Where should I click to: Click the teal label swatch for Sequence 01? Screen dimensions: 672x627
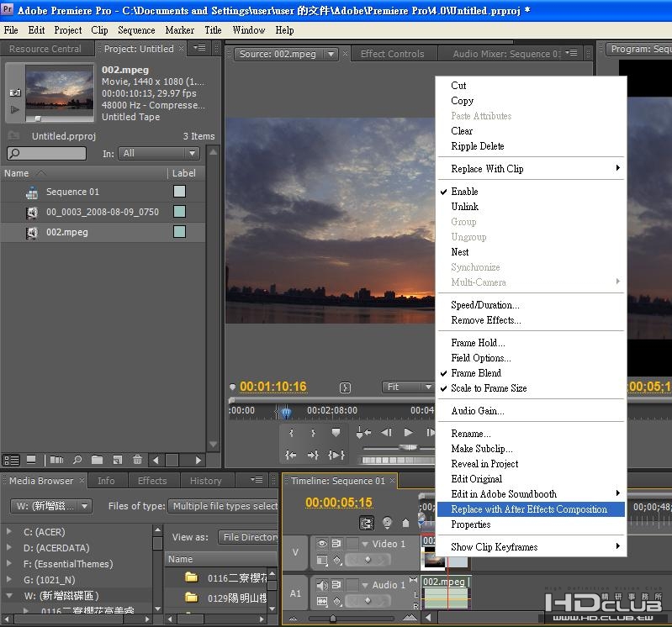pos(179,192)
